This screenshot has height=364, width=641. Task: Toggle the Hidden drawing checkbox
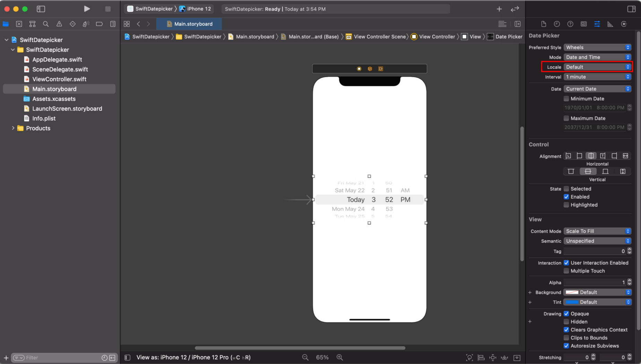click(566, 322)
